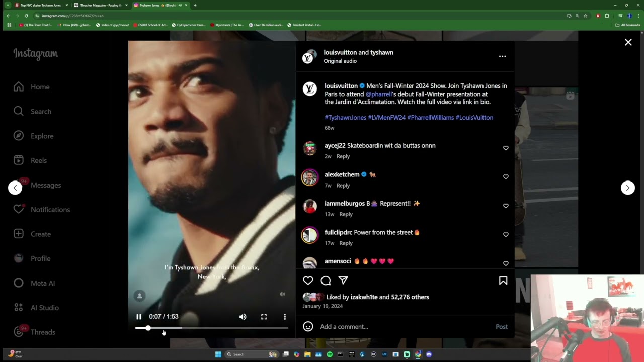Open the All Bookmarks folder
Viewport: 644px width, 362px height.
coord(627,25)
